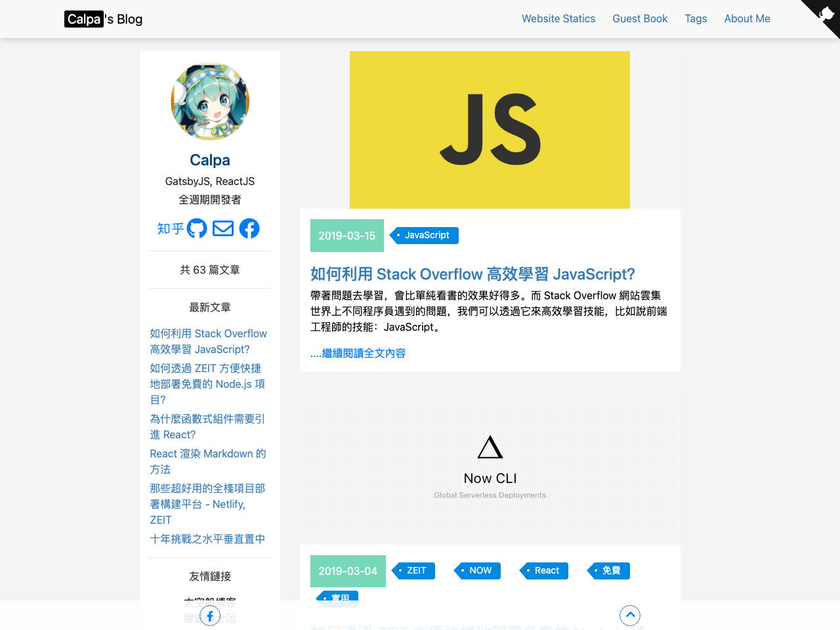
Task: Send an email via the envelope icon
Action: tap(222, 228)
